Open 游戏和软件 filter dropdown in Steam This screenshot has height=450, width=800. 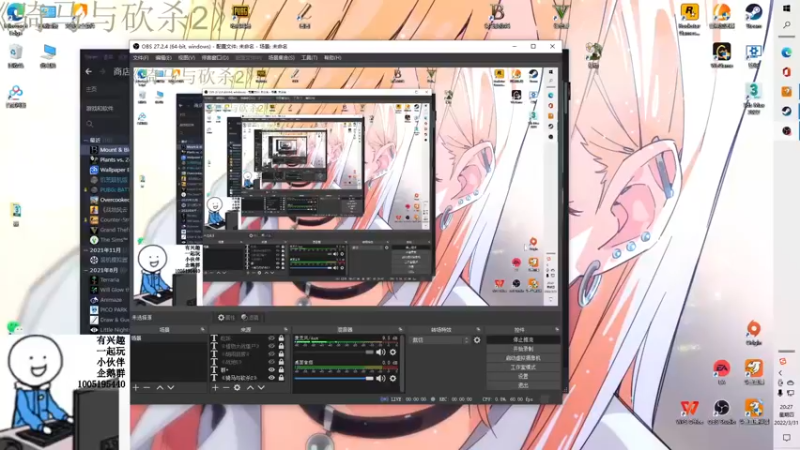pos(100,109)
